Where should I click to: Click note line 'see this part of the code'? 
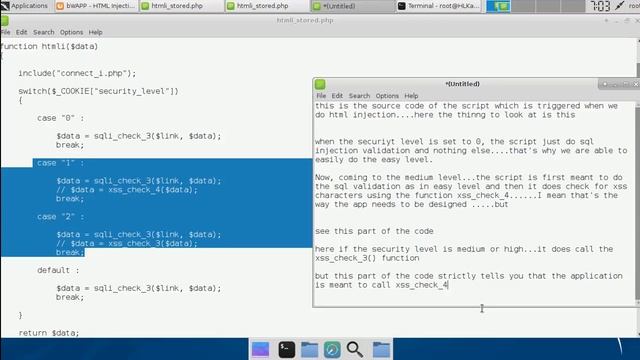[374, 231]
